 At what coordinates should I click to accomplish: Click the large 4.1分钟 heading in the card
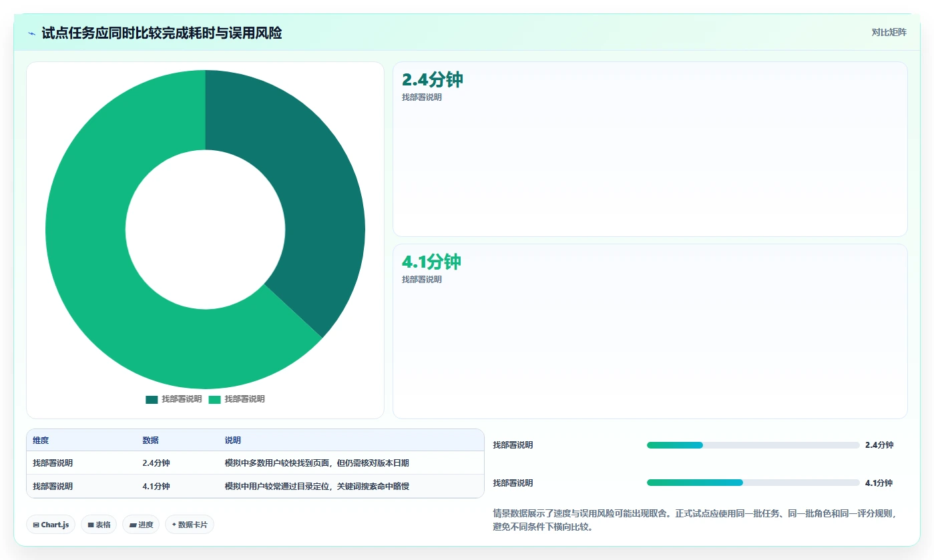(432, 262)
